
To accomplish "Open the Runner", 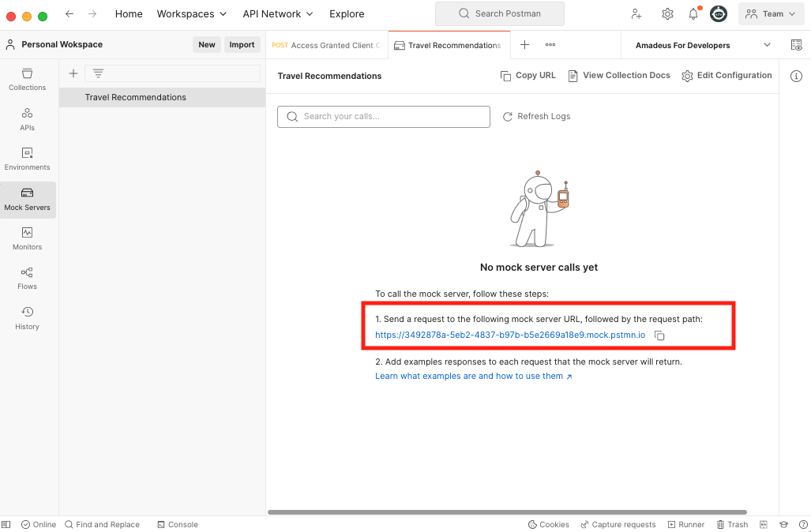I will [685, 524].
